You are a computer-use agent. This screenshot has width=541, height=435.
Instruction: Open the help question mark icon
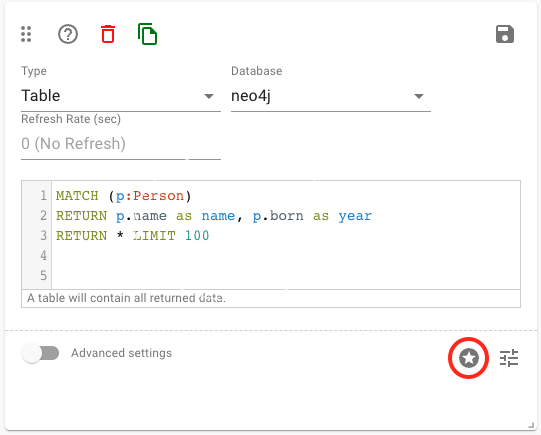(x=68, y=34)
